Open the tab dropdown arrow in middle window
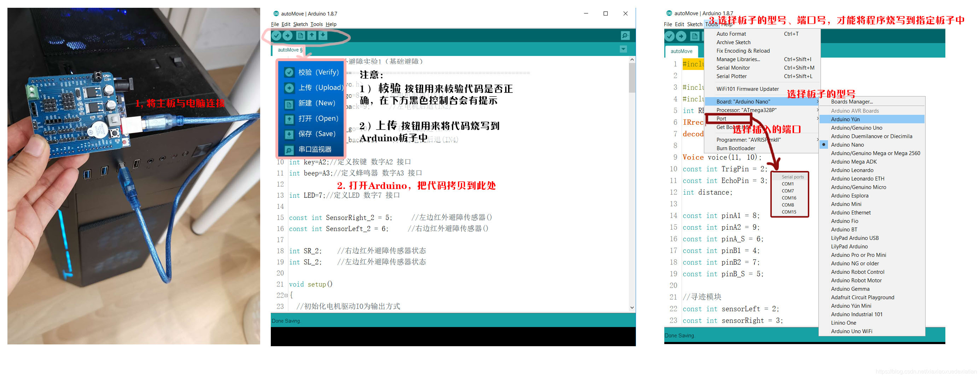 [x=623, y=49]
